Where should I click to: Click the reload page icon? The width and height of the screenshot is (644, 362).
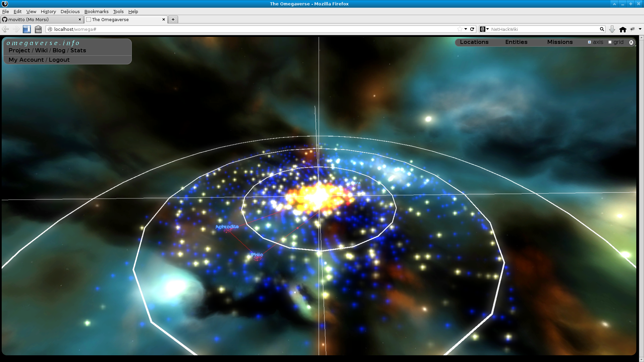[x=472, y=29]
